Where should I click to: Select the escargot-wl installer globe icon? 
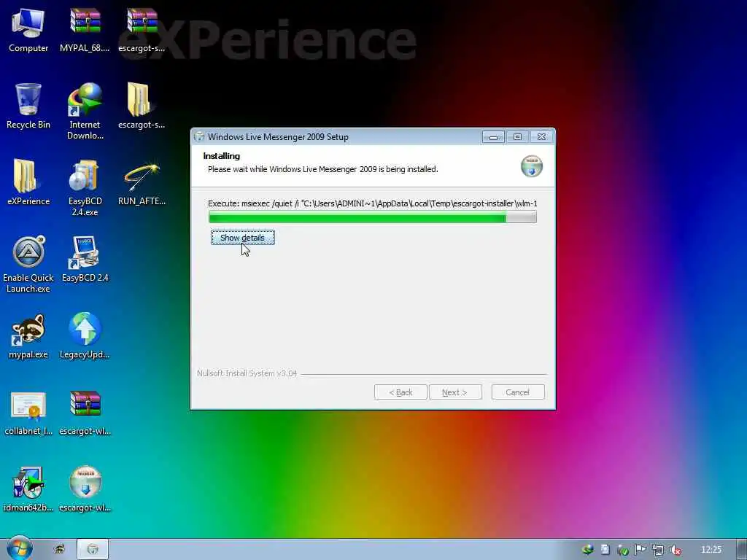pyautogui.click(x=85, y=489)
